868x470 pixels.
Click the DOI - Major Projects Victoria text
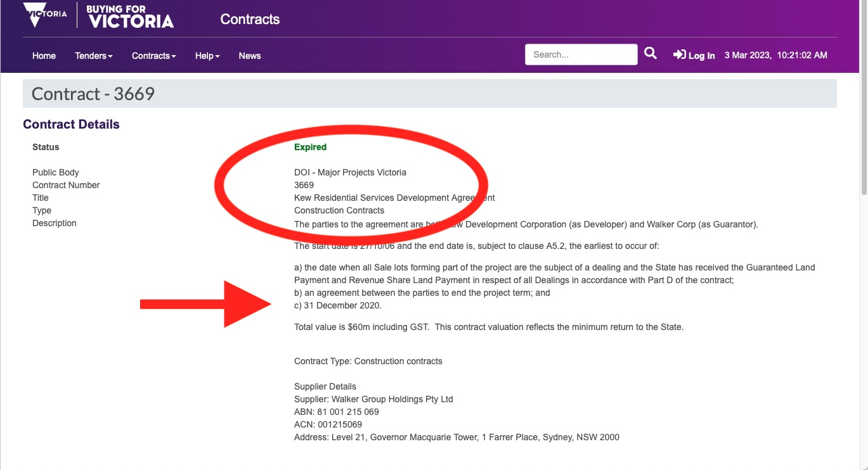click(x=350, y=172)
